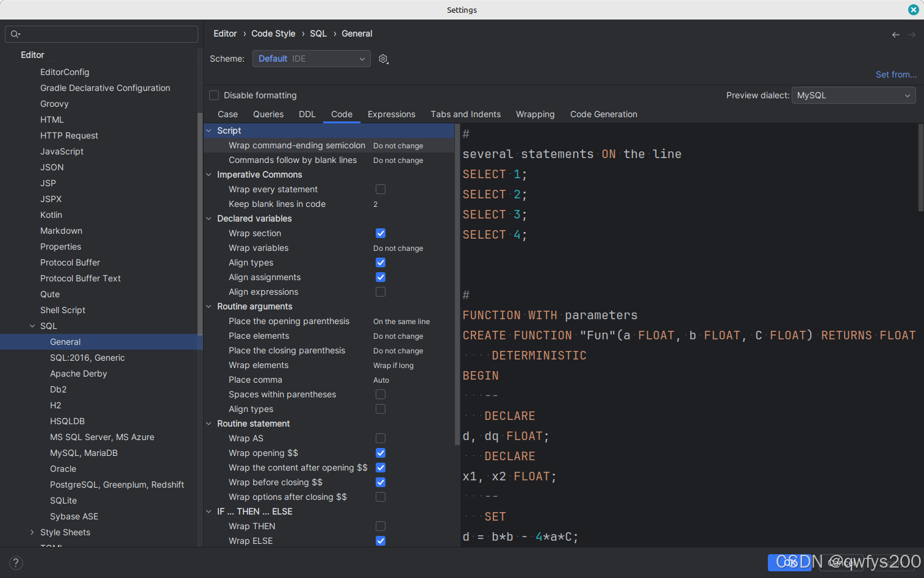Collapse the Imperative Commons section

pos(209,175)
